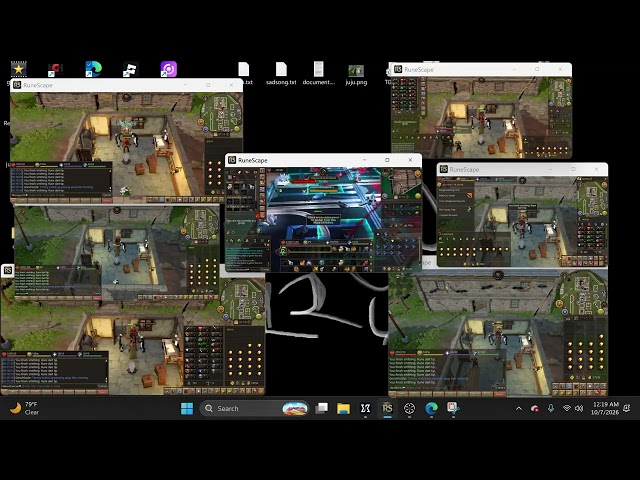
Task: Open the Roblox desktop shortcut
Action: pyautogui.click(x=131, y=69)
